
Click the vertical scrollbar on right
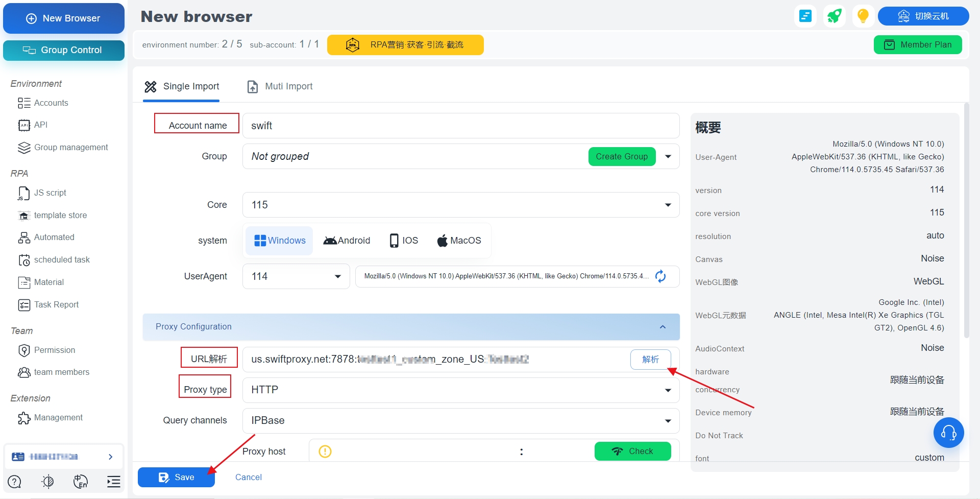click(966, 220)
